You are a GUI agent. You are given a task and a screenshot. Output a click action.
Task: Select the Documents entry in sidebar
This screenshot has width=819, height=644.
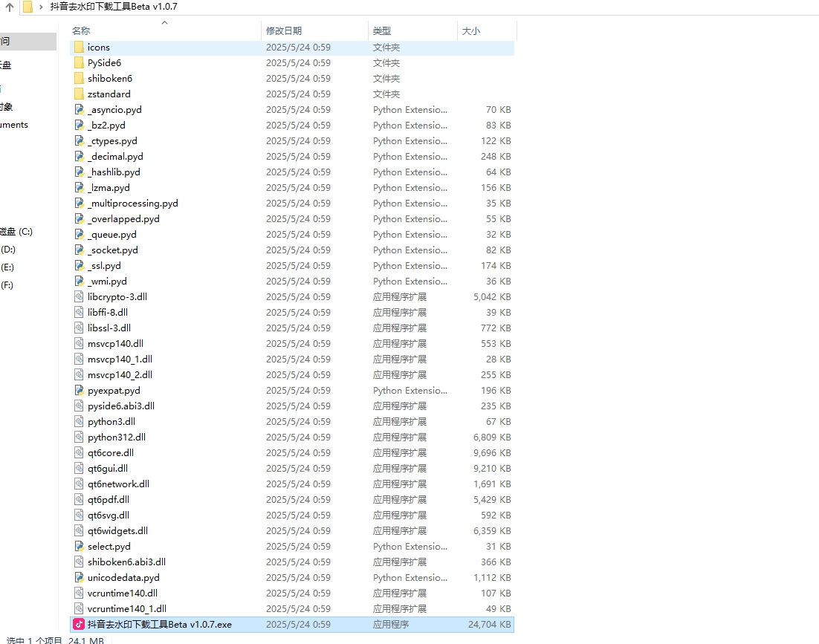point(14,125)
